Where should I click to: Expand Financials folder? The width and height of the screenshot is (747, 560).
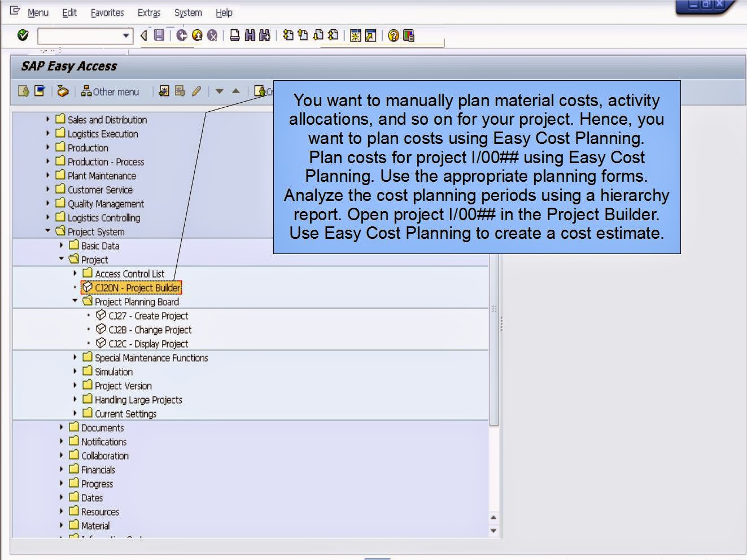coord(61,469)
